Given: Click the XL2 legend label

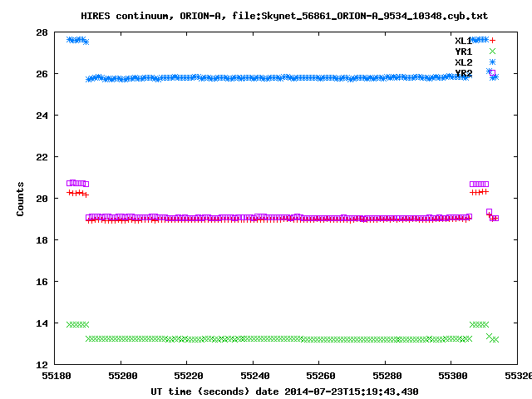Looking at the screenshot, I should (464, 62).
